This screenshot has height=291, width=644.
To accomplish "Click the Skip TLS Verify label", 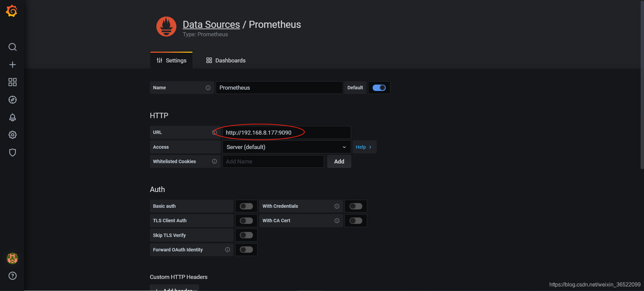I will click(x=169, y=235).
